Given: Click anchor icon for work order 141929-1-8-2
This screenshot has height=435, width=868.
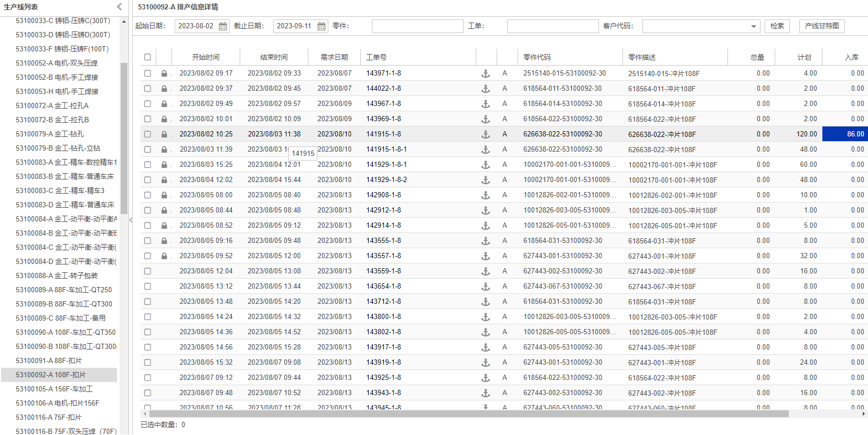Looking at the screenshot, I should (486, 180).
